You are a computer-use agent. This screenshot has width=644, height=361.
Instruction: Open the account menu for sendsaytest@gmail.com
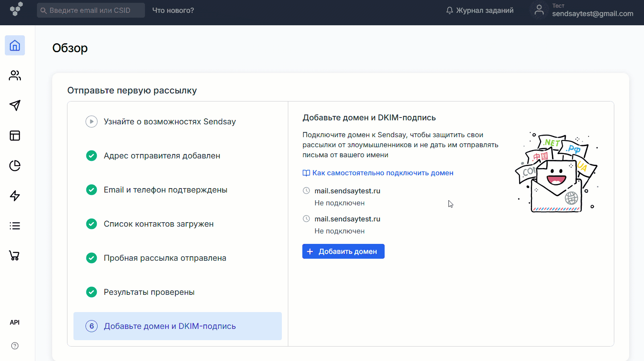pos(581,10)
